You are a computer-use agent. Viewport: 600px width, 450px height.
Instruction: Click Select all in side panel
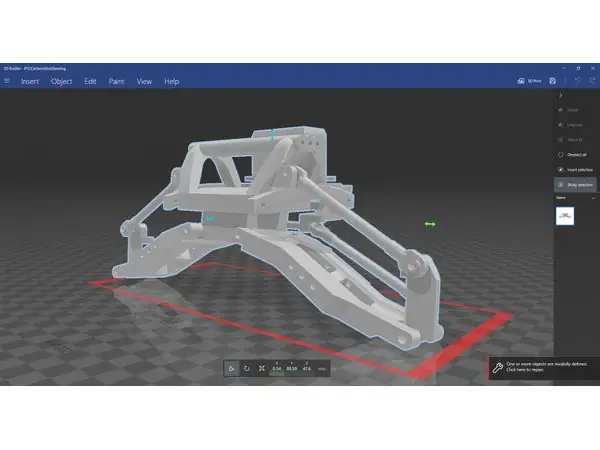[x=571, y=140]
